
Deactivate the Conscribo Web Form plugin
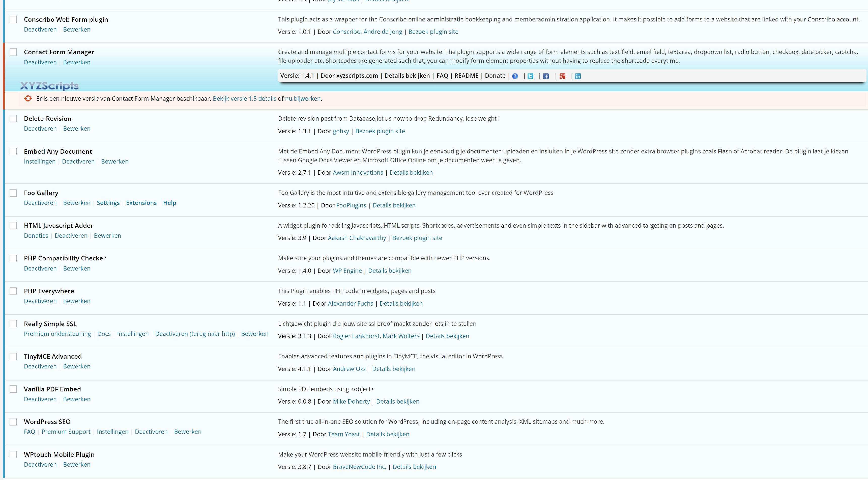tap(40, 30)
